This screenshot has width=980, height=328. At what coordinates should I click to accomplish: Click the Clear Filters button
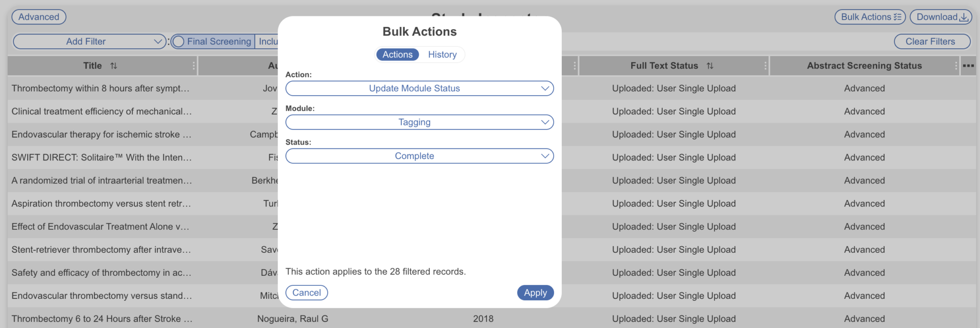tap(932, 41)
